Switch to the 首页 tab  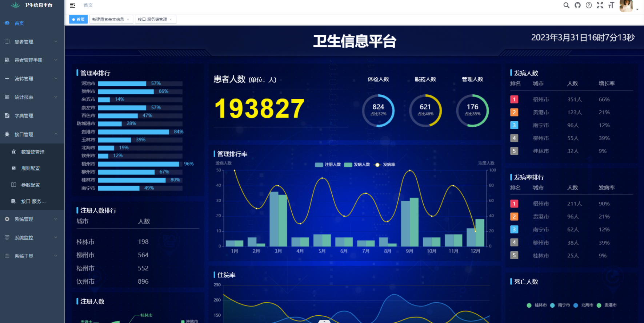tap(79, 20)
